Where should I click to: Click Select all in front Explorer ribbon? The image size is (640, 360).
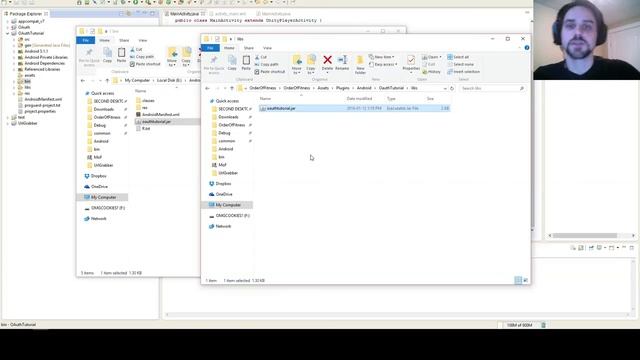tap(458, 57)
